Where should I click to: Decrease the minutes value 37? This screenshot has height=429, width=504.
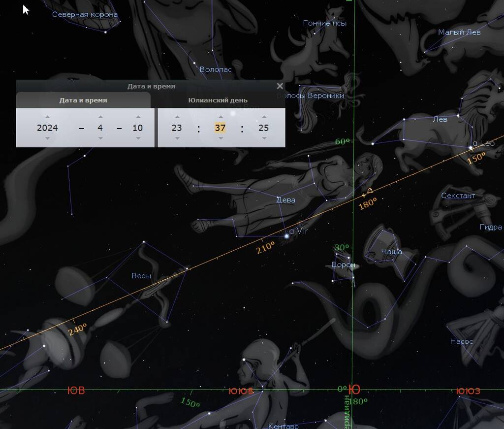point(221,138)
